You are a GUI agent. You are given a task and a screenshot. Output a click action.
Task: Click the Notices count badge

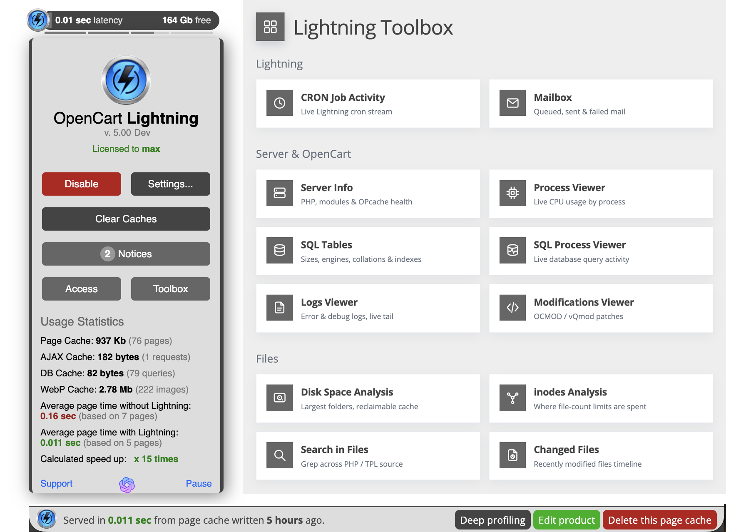coord(107,254)
